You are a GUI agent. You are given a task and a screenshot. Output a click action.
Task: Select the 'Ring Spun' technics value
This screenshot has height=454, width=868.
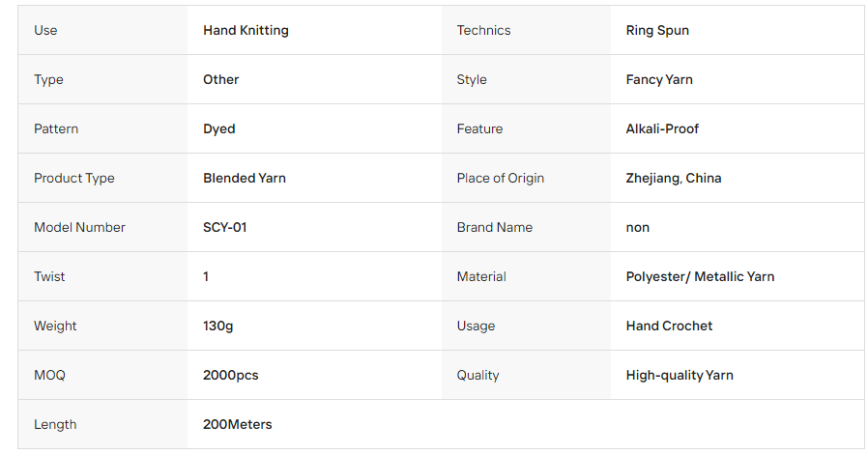click(x=657, y=30)
